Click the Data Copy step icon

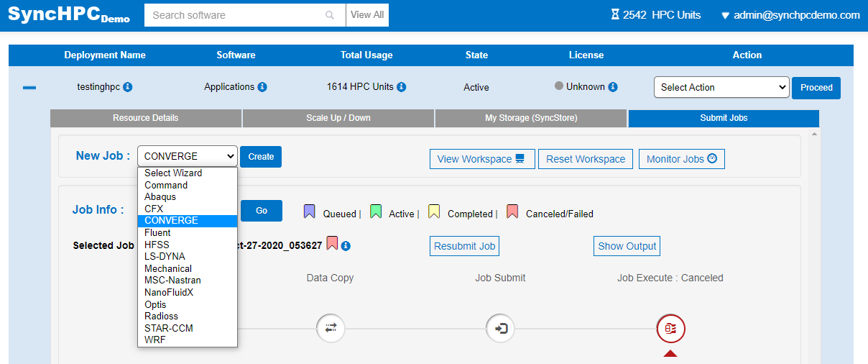(x=331, y=329)
